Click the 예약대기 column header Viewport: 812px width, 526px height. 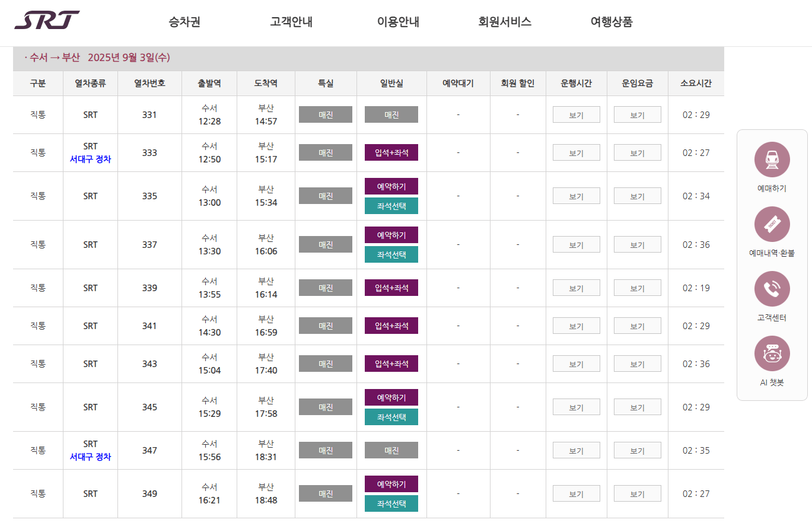pos(458,84)
